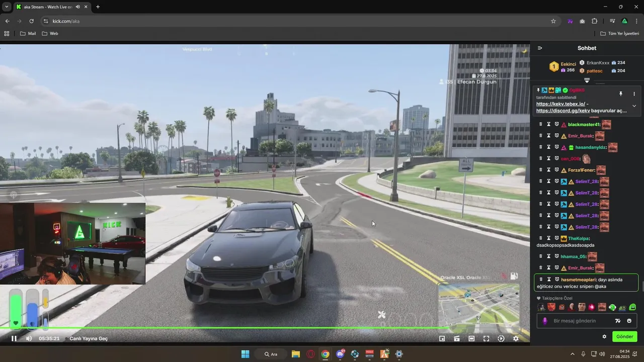Delete can_008's chat message
This screenshot has height=362, width=644.
pyautogui.click(x=541, y=158)
